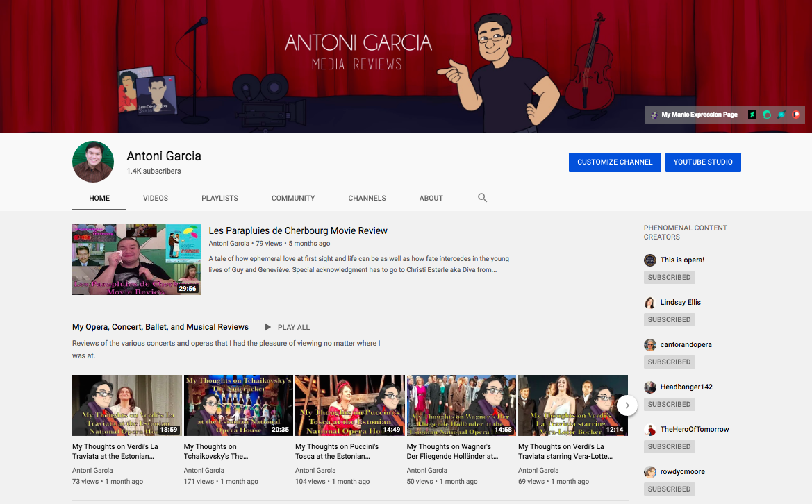Image resolution: width=812 pixels, height=504 pixels.
Task: Search the channel using magnifier icon
Action: (x=483, y=198)
